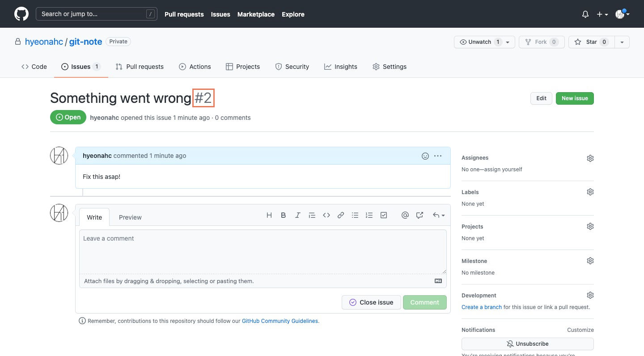The image size is (644, 356).
Task: Open the comment options three-dot menu
Action: [x=438, y=156]
